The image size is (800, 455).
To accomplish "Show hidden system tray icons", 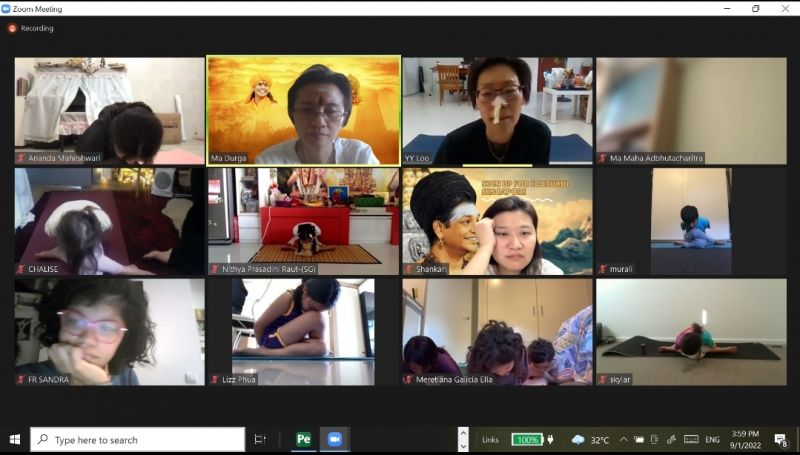I will coord(623,440).
